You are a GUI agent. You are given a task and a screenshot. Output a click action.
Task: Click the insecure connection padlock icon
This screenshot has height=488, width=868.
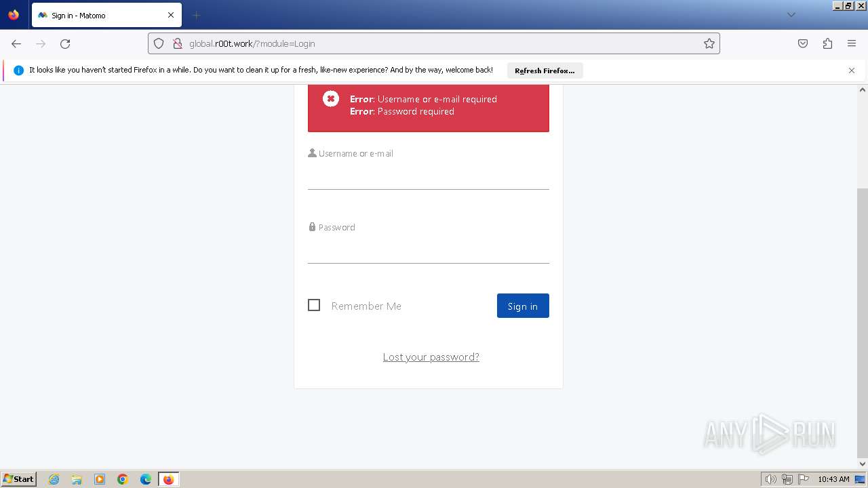(177, 43)
